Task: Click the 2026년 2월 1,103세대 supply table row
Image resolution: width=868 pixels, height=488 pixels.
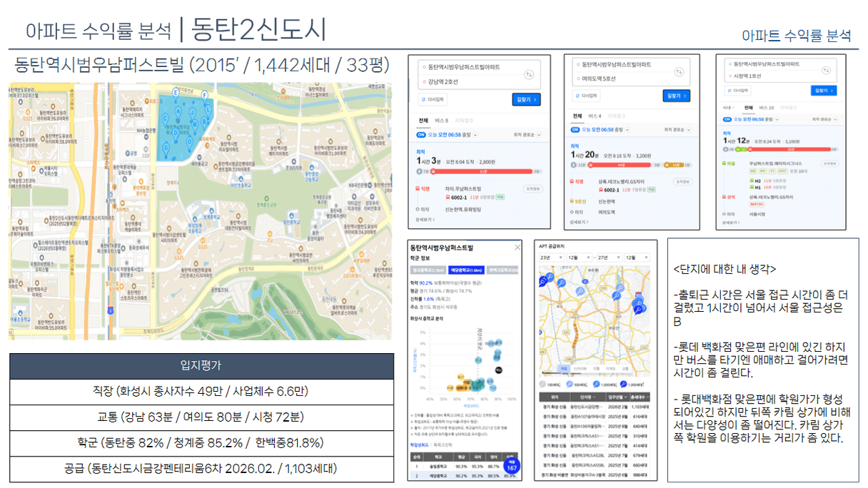Action: tap(593, 407)
